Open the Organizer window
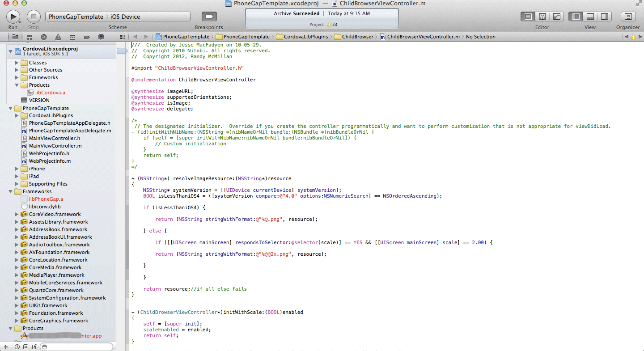644x351 pixels. click(628, 17)
